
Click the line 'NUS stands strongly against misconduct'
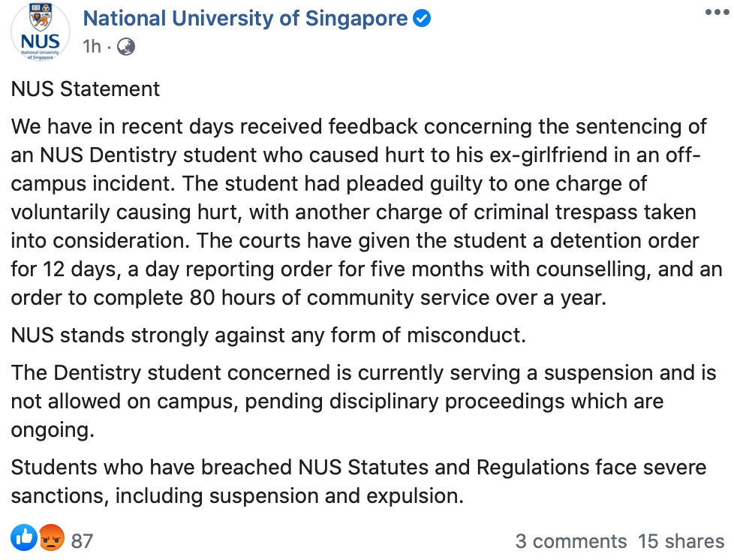[x=268, y=336]
